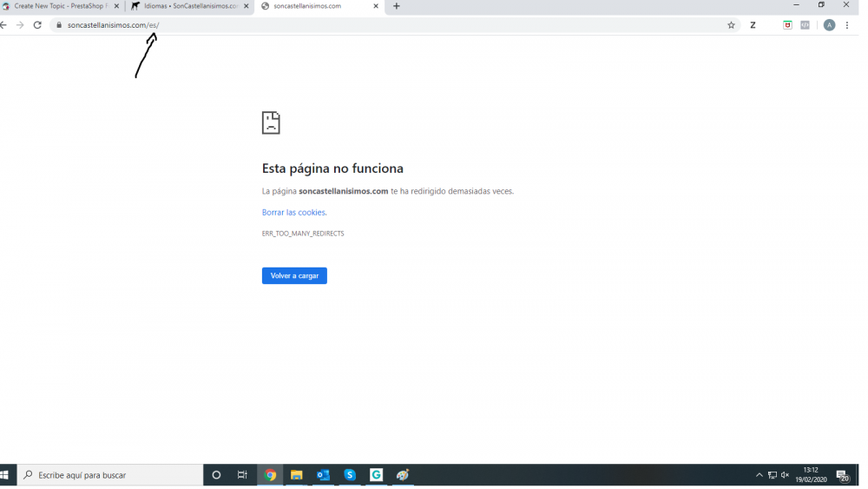Open the Paint app on taskbar

coord(403,475)
